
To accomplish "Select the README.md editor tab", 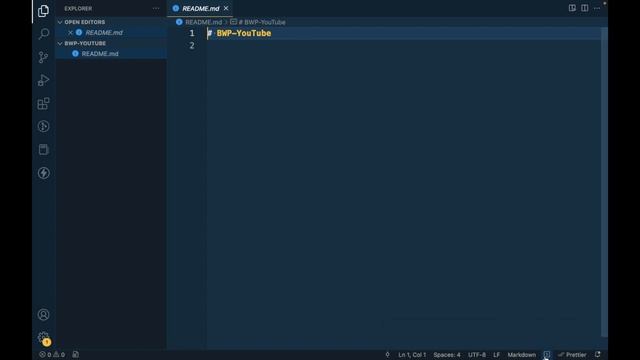I will pyautogui.click(x=200, y=9).
